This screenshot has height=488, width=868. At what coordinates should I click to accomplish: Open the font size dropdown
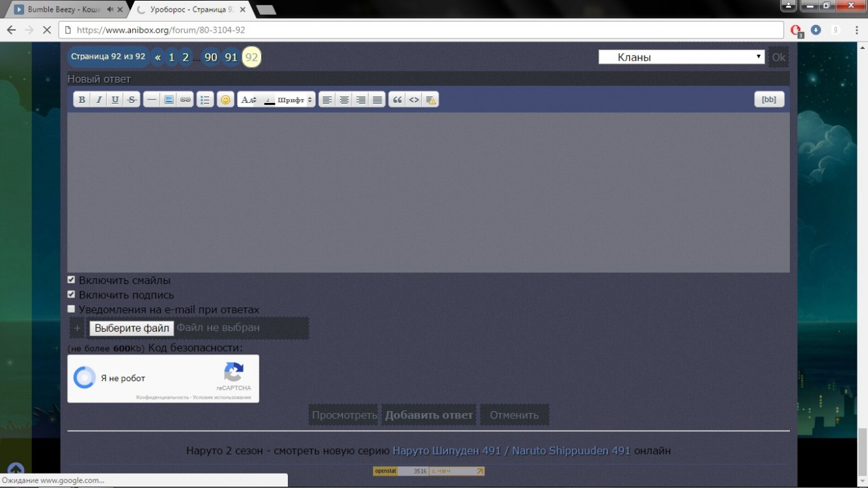[249, 100]
